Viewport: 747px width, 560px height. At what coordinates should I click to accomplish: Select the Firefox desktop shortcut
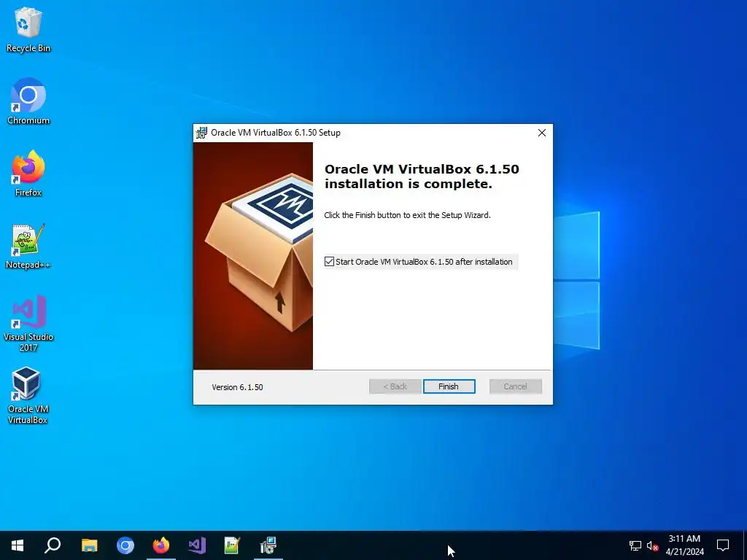28,174
